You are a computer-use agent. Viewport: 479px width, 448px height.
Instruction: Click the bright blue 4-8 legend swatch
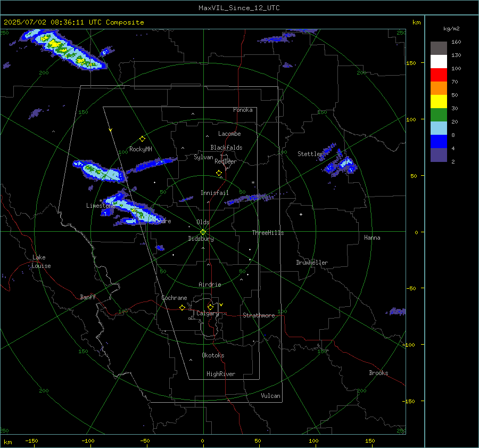(439, 142)
